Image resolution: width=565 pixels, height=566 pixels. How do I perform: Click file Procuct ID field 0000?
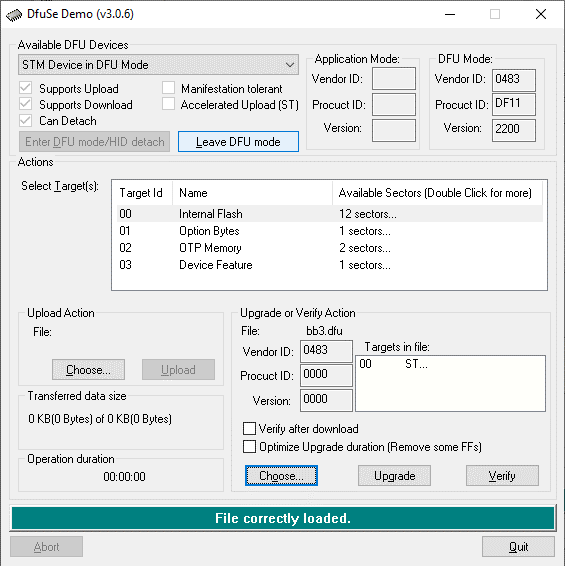326,375
